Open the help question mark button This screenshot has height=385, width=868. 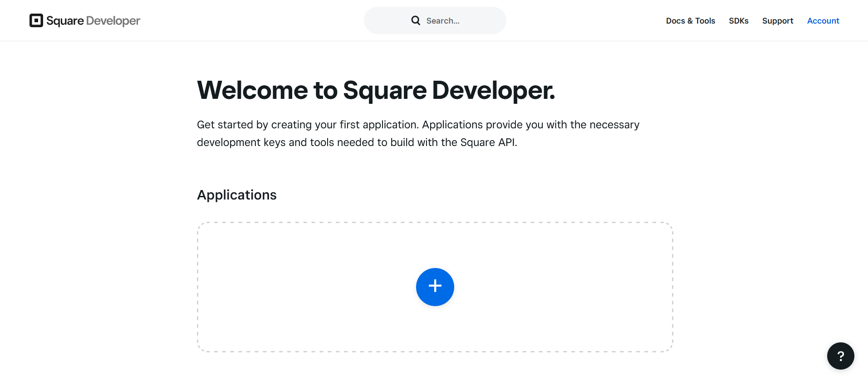click(840, 356)
